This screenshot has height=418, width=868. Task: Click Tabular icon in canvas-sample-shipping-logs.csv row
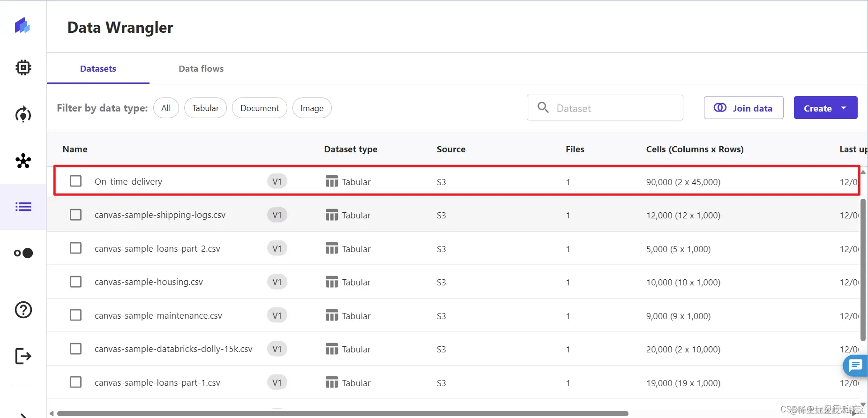(332, 215)
